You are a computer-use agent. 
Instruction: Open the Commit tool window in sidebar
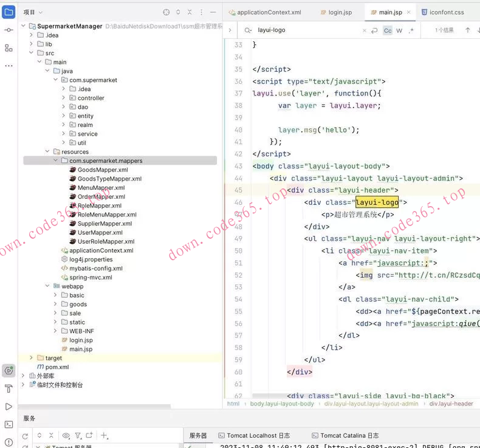pyautogui.click(x=9, y=30)
